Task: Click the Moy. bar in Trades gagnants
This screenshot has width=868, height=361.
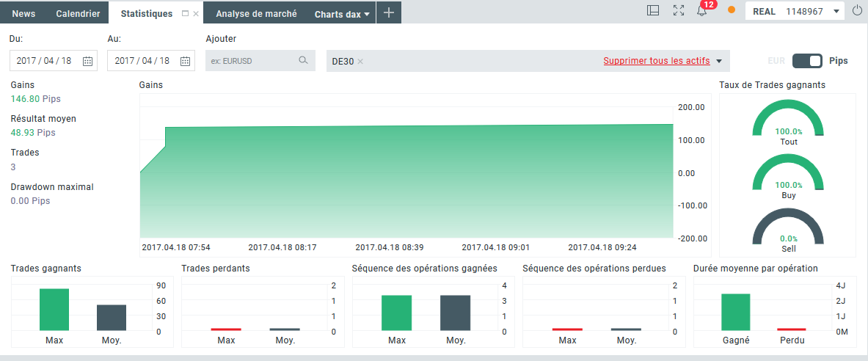Action: (112, 318)
